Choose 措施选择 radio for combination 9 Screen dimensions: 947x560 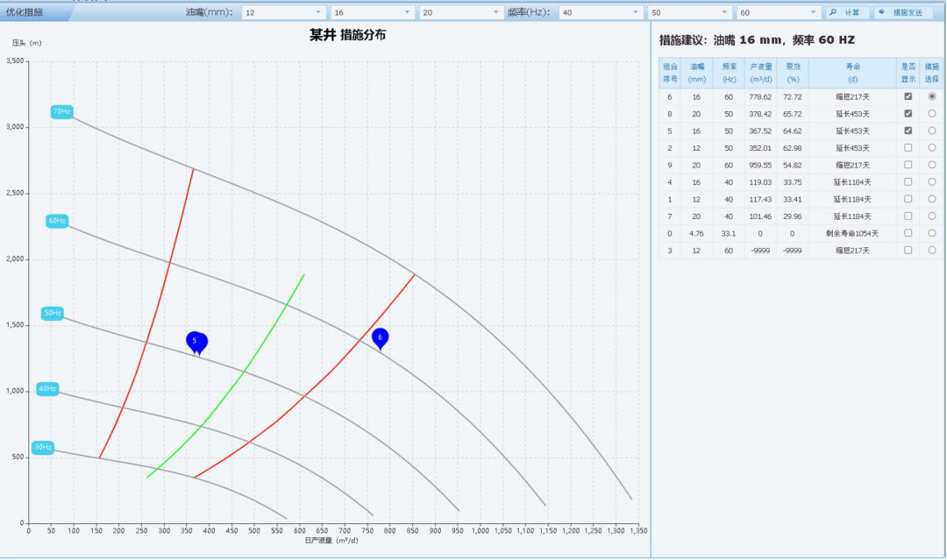tap(932, 165)
